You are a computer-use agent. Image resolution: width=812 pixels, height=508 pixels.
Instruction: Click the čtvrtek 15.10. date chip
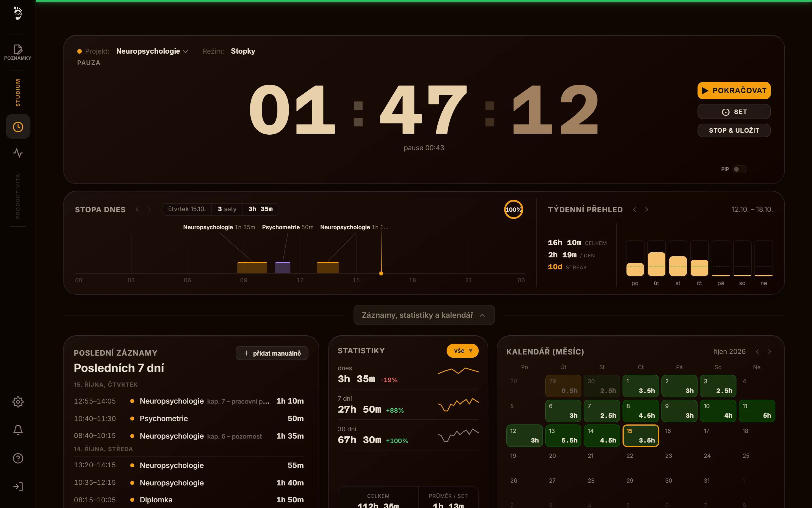[x=187, y=209]
